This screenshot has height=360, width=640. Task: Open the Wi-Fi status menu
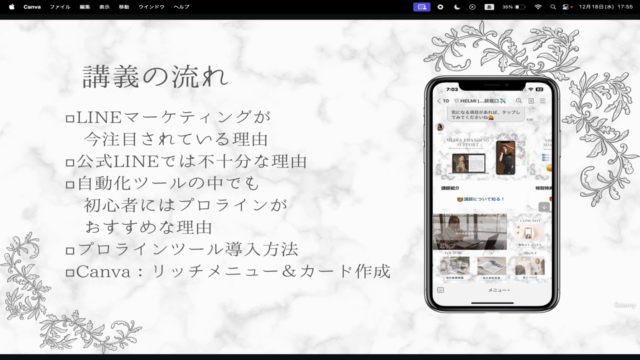click(x=538, y=7)
